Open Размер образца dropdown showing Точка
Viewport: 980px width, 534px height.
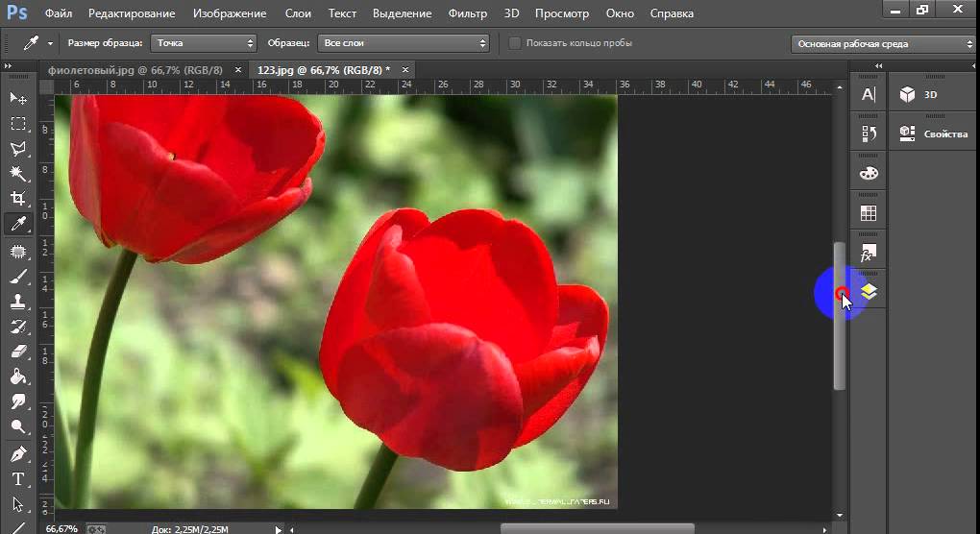pyautogui.click(x=204, y=43)
